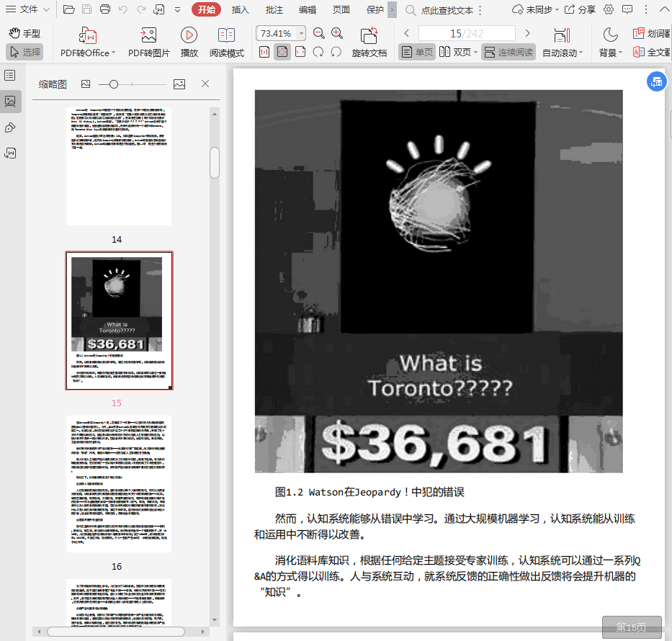Open the annotations sidebar icon
Viewport: 672px width, 641px height.
coord(10,127)
